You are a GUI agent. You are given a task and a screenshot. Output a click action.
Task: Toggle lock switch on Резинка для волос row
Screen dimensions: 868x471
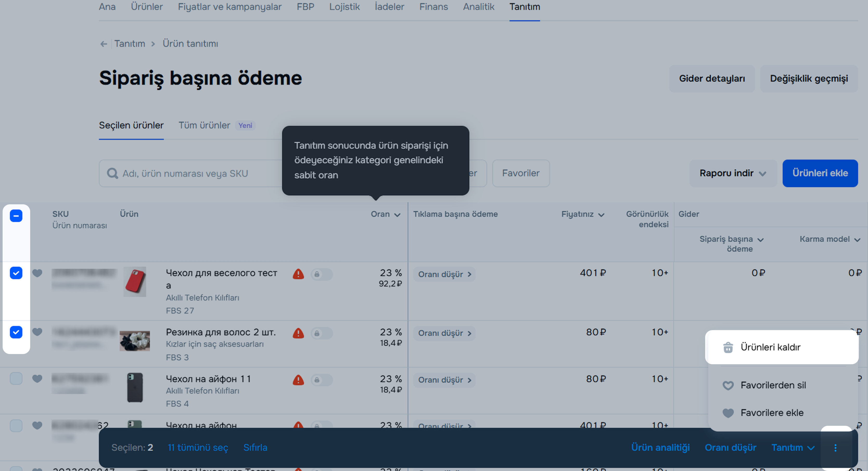pos(321,333)
